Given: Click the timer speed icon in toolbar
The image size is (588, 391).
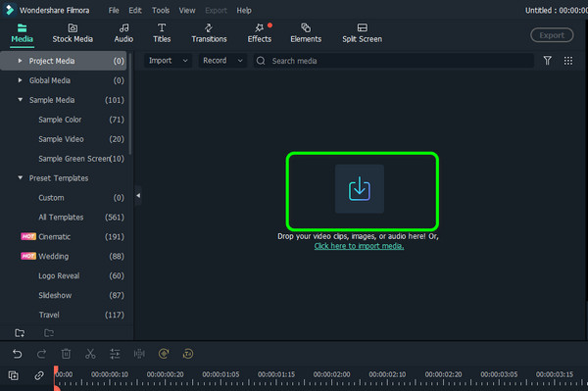Looking at the screenshot, I should coord(188,354).
